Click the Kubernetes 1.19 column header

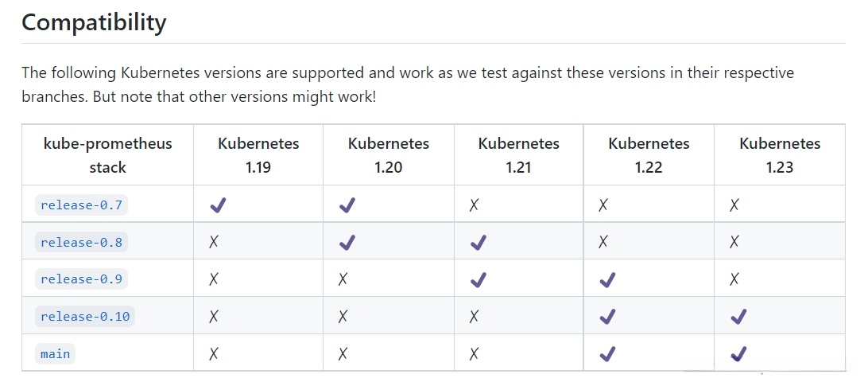click(x=258, y=155)
